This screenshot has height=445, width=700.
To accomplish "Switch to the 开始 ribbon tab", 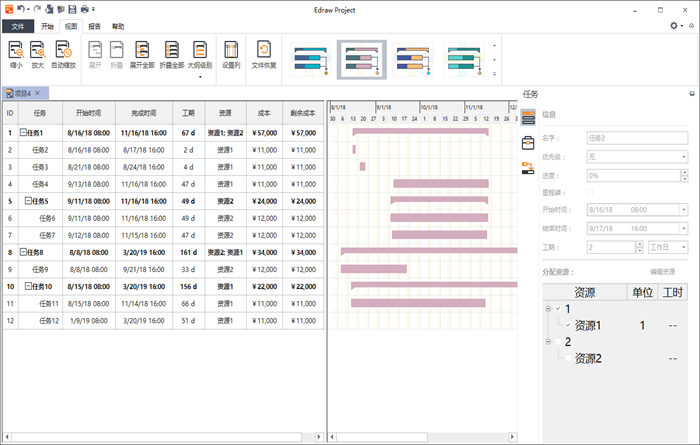I will pos(47,26).
